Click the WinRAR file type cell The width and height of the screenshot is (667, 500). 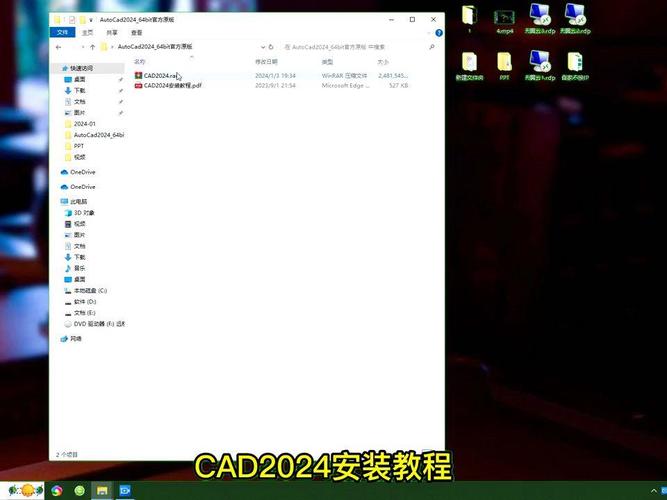344,76
